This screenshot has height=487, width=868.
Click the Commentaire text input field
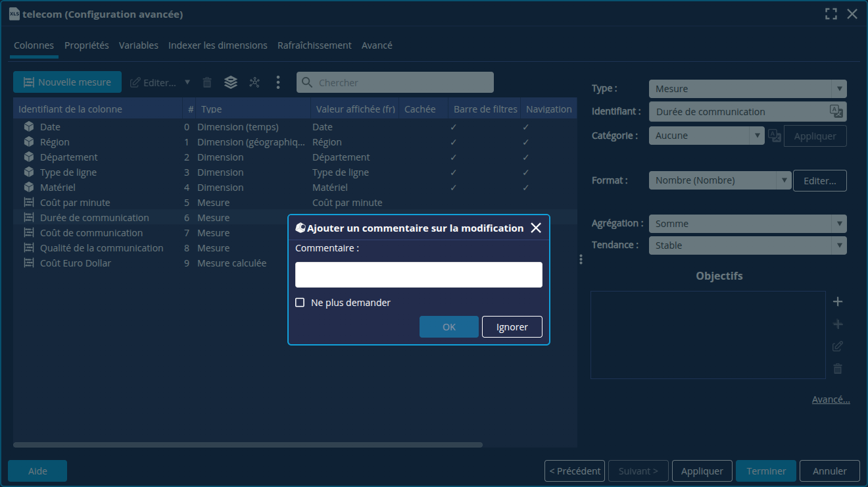(x=418, y=274)
